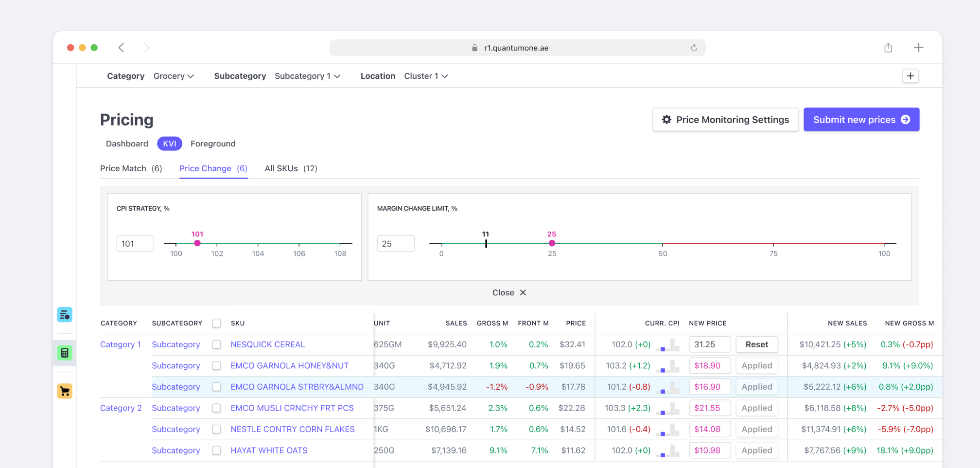The image size is (980, 468).
Task: Open the calculator icon in left sidebar
Action: (x=65, y=353)
